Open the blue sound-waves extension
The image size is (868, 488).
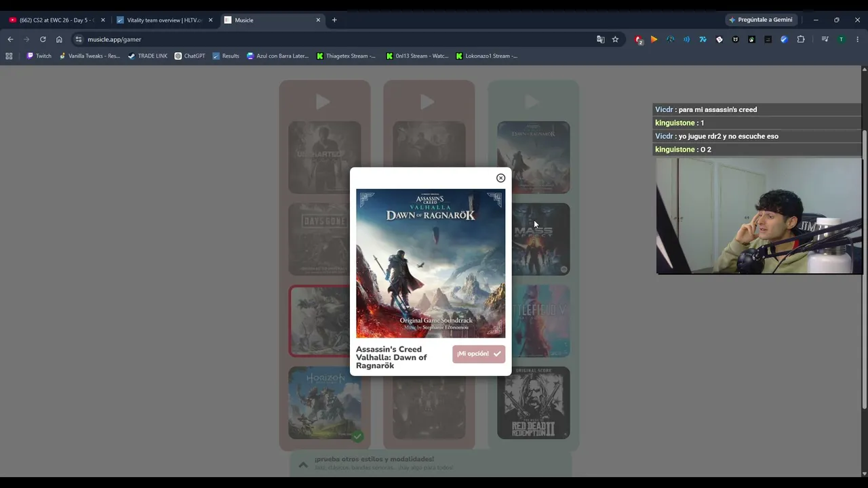tap(686, 39)
